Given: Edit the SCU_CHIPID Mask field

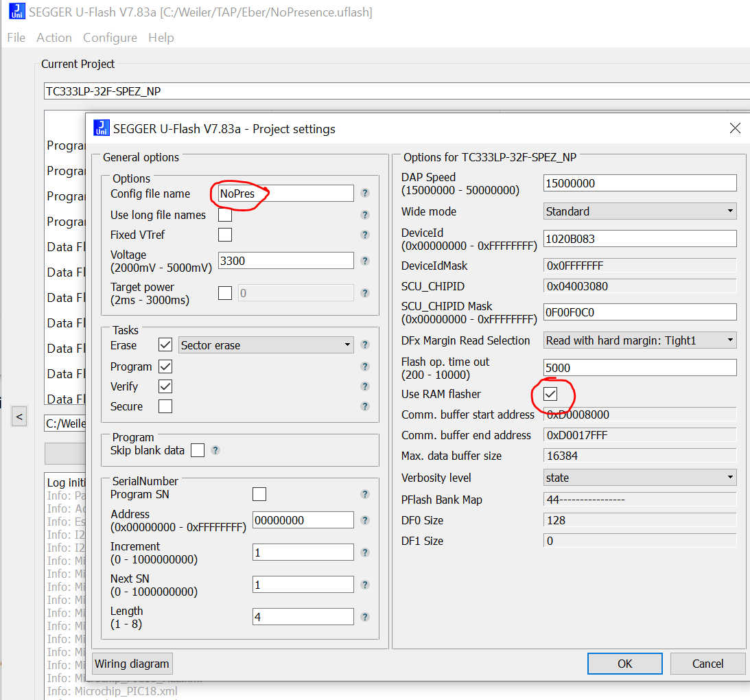Looking at the screenshot, I should point(640,312).
